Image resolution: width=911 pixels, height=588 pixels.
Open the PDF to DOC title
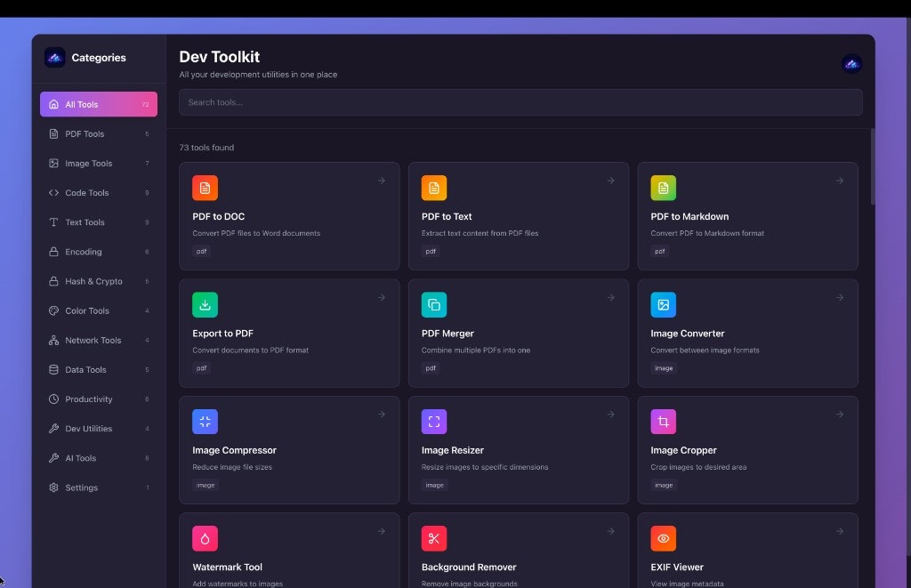(x=219, y=216)
